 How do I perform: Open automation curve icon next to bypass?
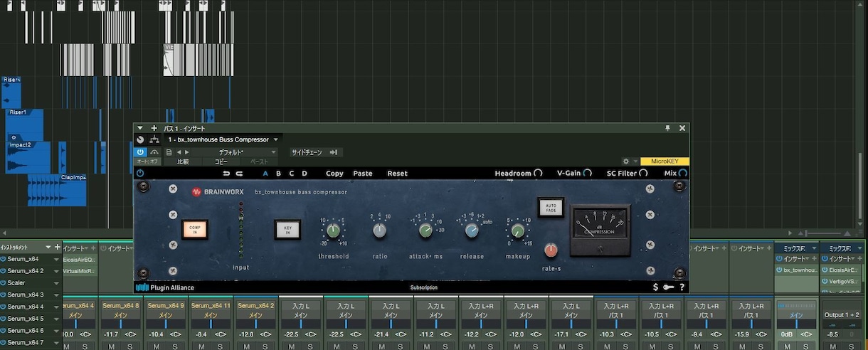(154, 152)
